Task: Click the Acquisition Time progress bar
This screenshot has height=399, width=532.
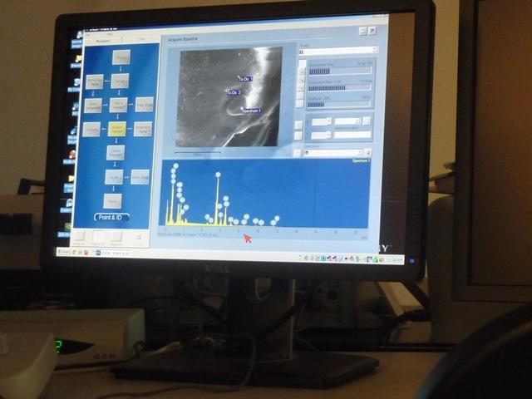Action: pos(340,71)
